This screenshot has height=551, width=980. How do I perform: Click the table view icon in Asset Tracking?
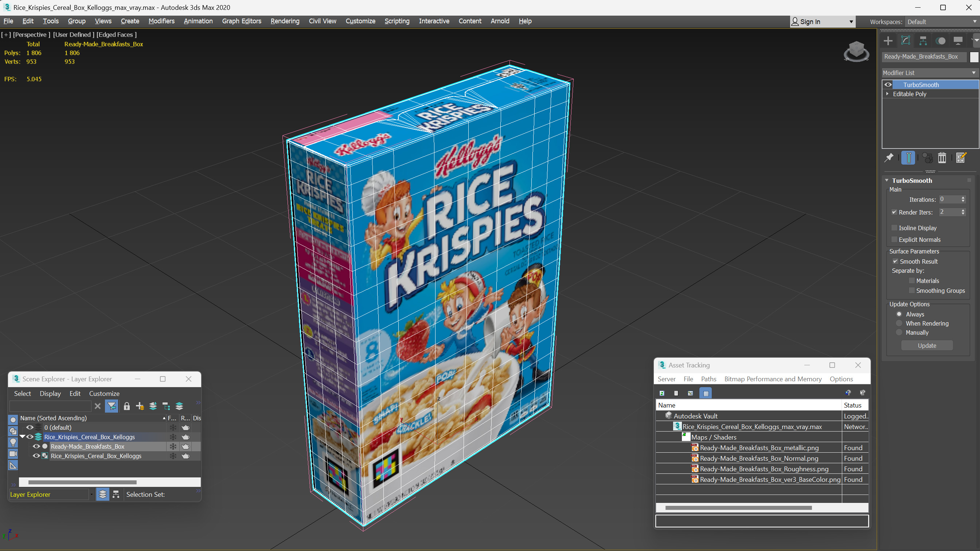tap(706, 393)
